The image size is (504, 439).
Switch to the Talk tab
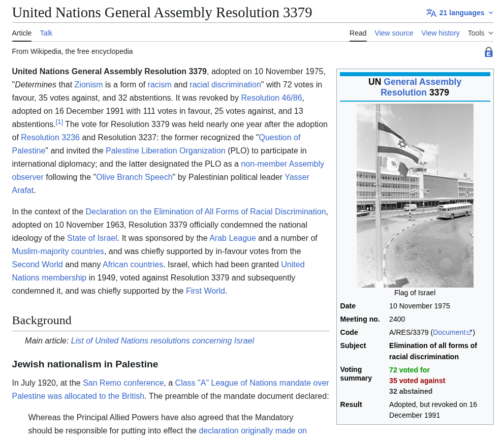(x=46, y=33)
